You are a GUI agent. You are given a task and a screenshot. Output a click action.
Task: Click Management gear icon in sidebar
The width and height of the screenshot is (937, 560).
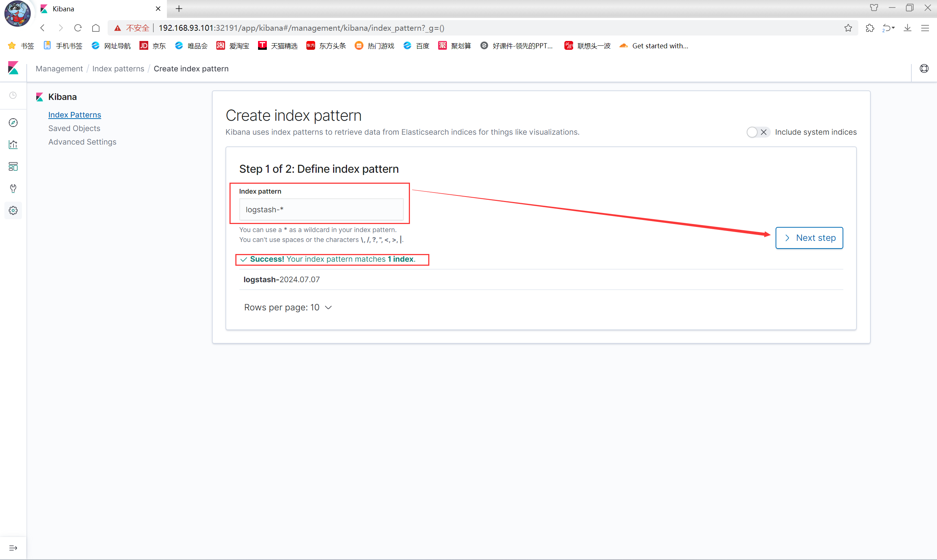[x=13, y=210]
